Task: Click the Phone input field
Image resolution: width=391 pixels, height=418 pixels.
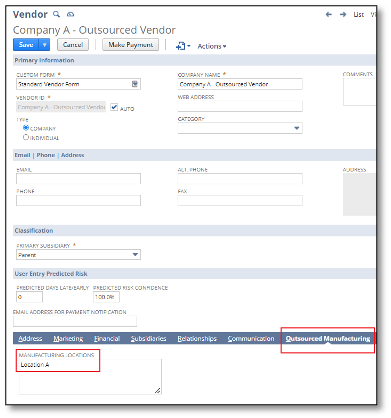Action: (x=78, y=200)
